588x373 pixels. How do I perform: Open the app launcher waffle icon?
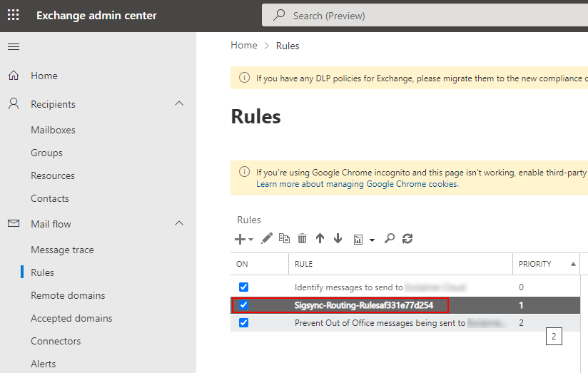point(14,15)
